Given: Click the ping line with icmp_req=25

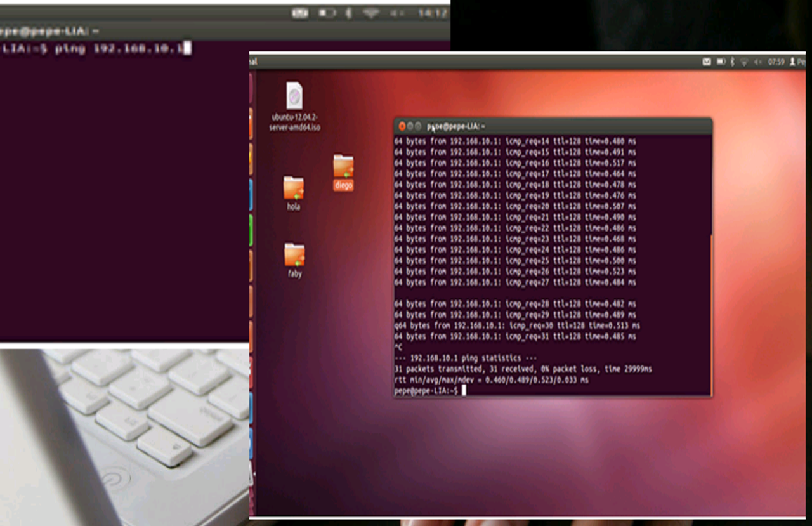Looking at the screenshot, I should coord(515,261).
